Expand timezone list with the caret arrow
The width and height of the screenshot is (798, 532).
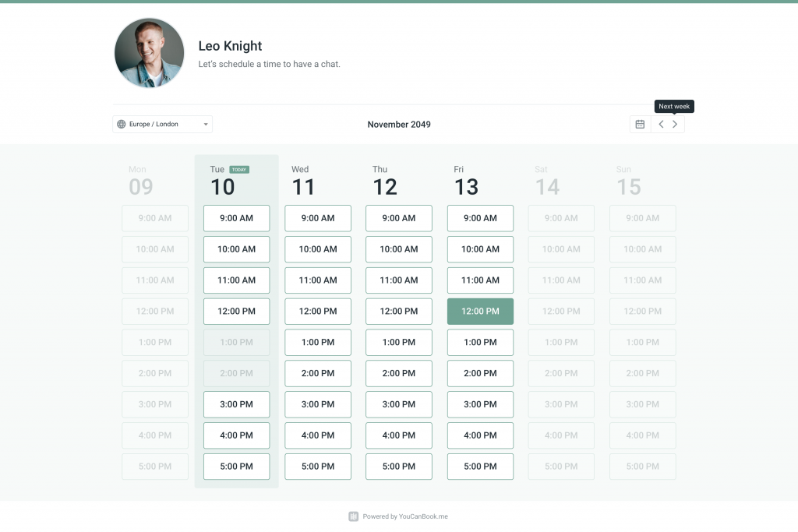click(206, 124)
